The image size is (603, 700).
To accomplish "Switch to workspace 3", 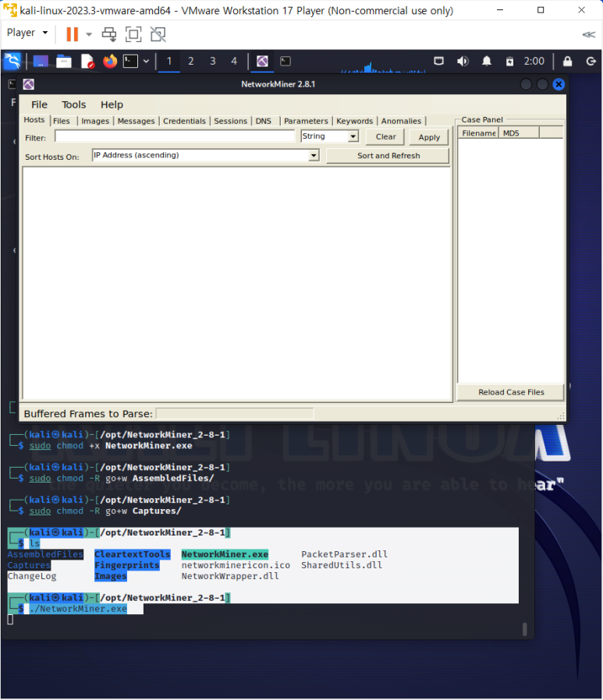I will pos(213,61).
